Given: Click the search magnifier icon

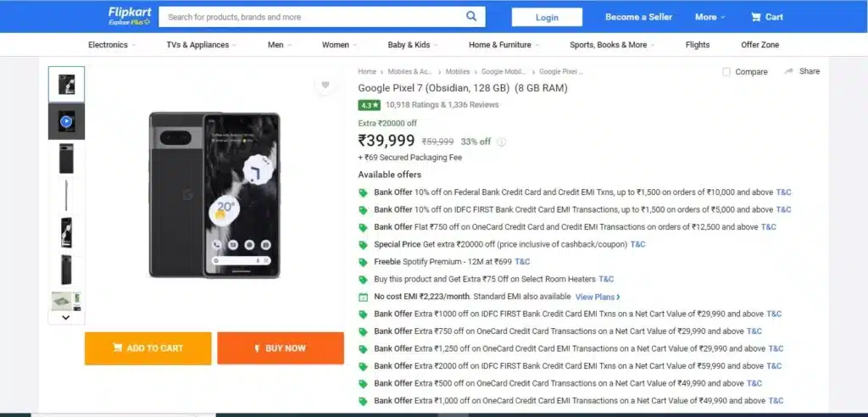Looking at the screenshot, I should point(471,16).
